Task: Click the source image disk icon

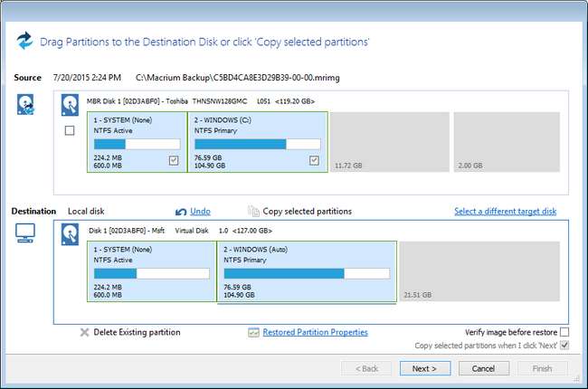Action: click(26, 105)
